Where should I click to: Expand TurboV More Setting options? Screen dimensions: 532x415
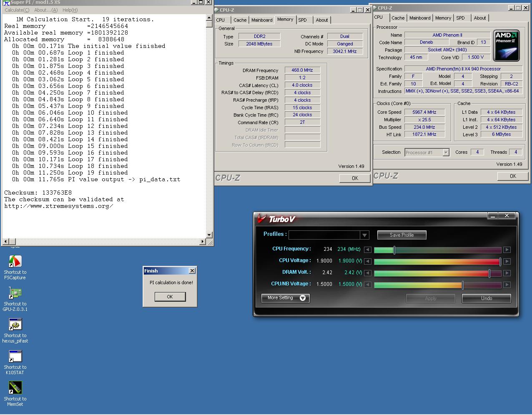click(286, 298)
